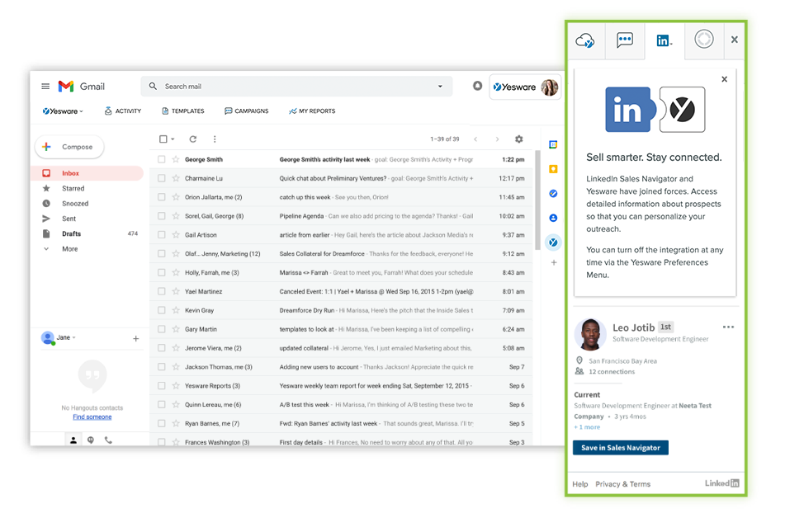Screen dimensions: 804x532
Task: Expand the More section in the left sidebar
Action: point(69,248)
